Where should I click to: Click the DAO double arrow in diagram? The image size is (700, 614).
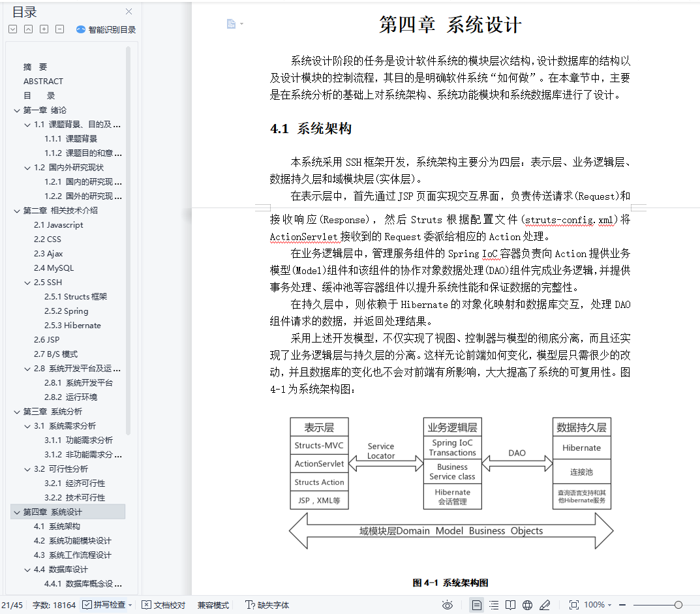(517, 463)
